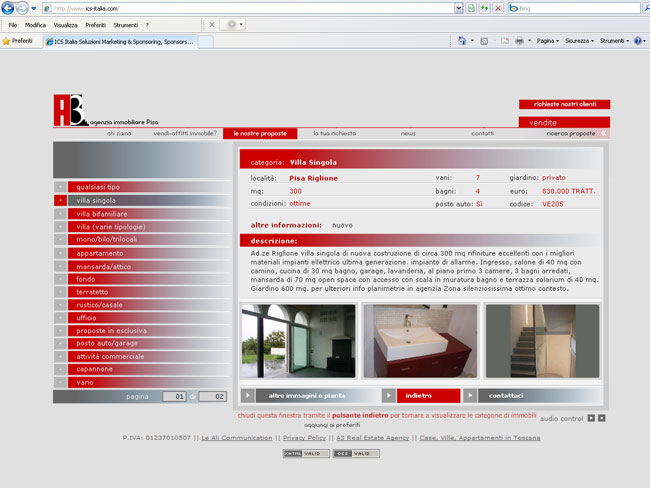The width and height of the screenshot is (650, 488).
Task: Open the veranda arches property photo
Action: (x=298, y=341)
